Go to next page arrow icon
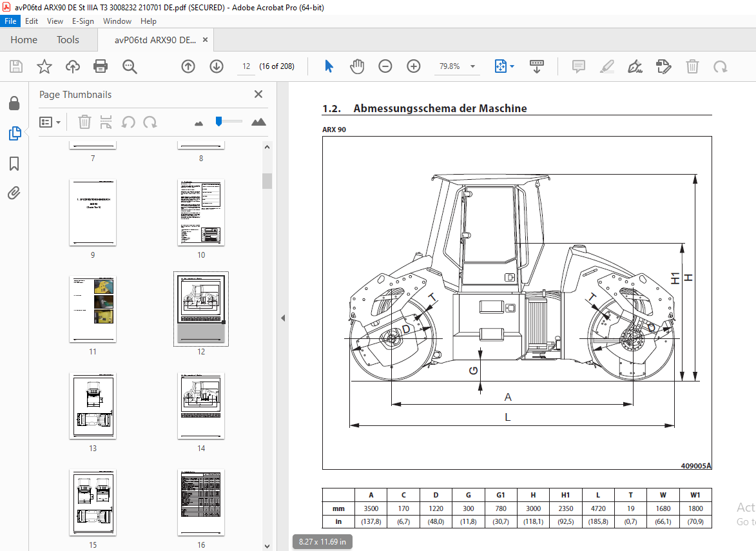This screenshot has height=551, width=756. click(217, 66)
